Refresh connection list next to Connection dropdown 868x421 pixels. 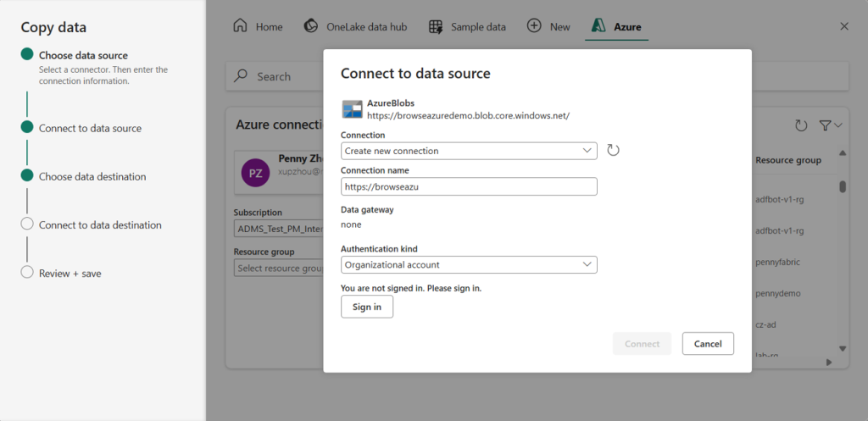(x=613, y=151)
